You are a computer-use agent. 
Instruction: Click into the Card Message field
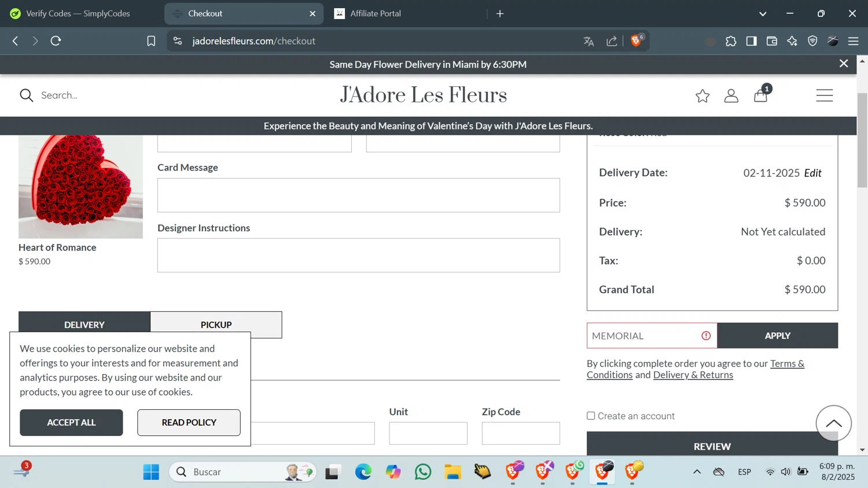click(359, 195)
